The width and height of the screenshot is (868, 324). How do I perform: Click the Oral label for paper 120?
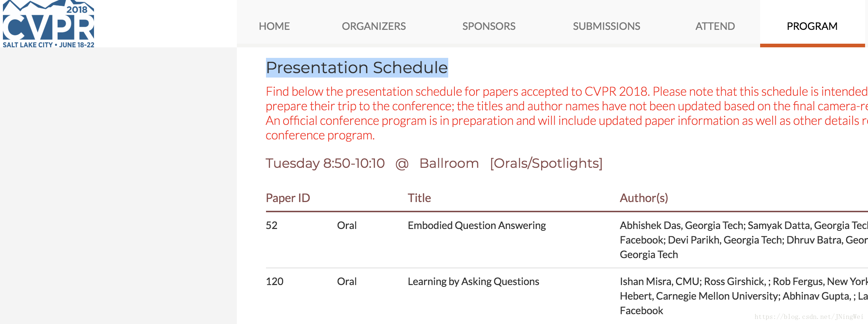[347, 281]
